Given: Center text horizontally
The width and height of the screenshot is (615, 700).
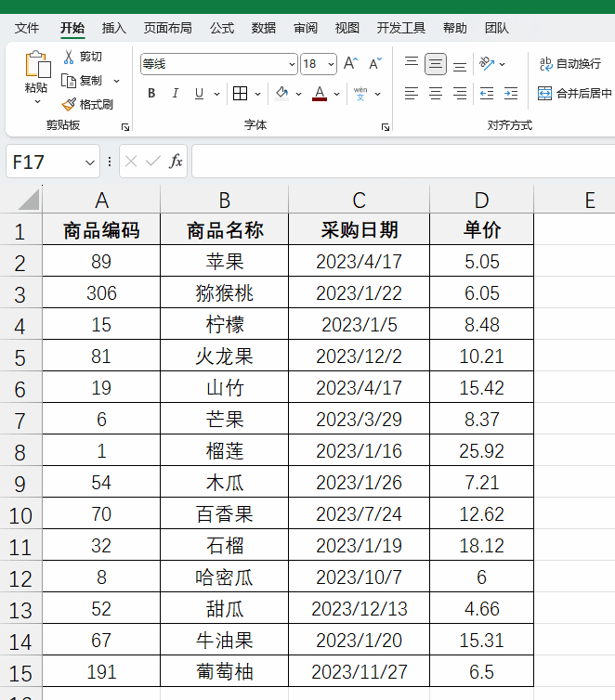Looking at the screenshot, I should click(x=436, y=94).
